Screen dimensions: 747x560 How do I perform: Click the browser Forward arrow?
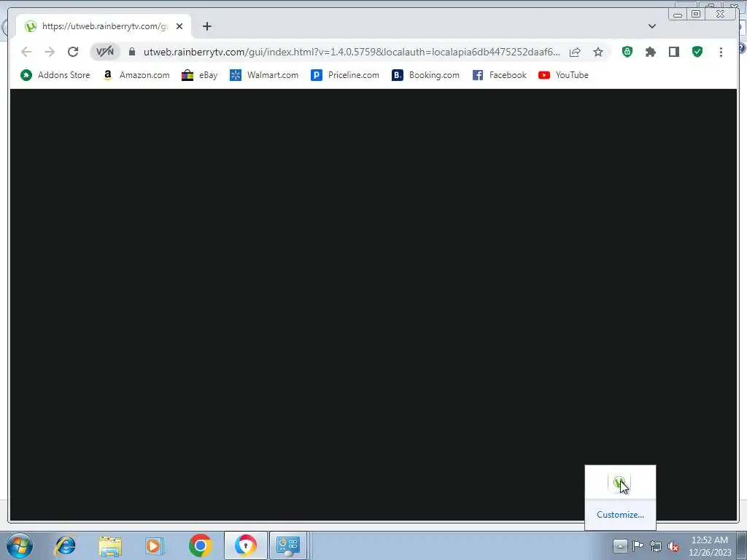point(50,52)
